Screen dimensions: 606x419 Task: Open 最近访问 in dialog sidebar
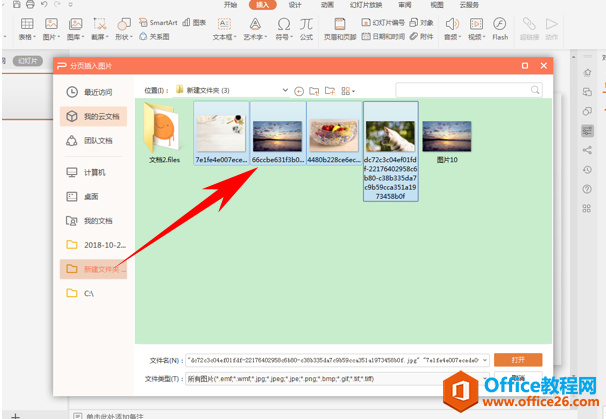pyautogui.click(x=93, y=92)
